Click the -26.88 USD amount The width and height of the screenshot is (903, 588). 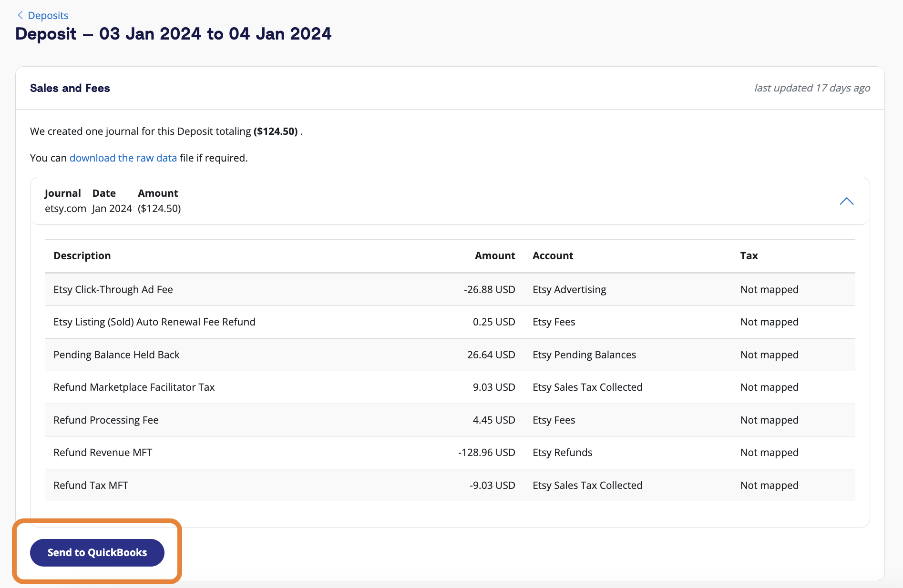[x=489, y=289]
